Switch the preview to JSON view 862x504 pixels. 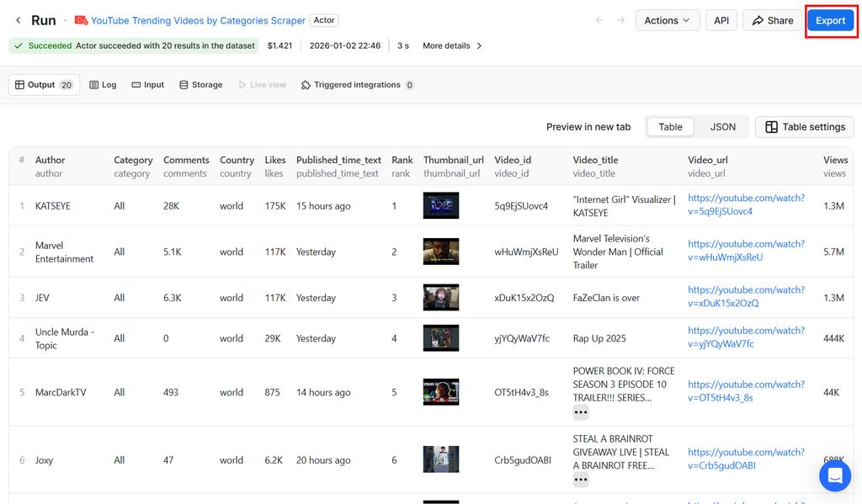point(722,127)
